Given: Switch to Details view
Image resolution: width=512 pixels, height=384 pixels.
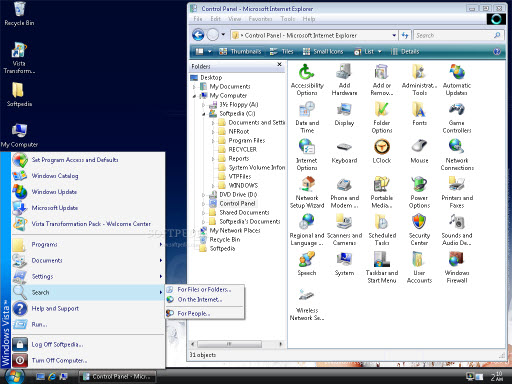Looking at the screenshot, I should click(x=405, y=51).
